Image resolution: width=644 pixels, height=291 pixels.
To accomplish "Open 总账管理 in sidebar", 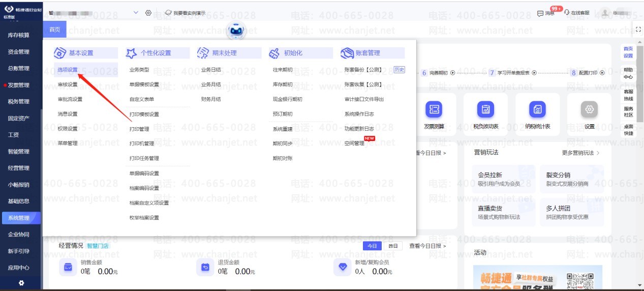I will click(19, 68).
